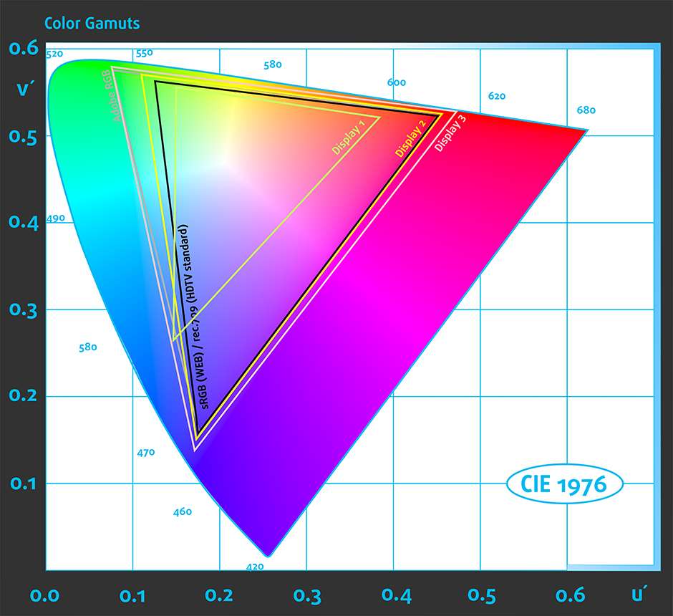Click the 0.4 value on the v´ axis
The height and width of the screenshot is (616, 673).
[23, 222]
